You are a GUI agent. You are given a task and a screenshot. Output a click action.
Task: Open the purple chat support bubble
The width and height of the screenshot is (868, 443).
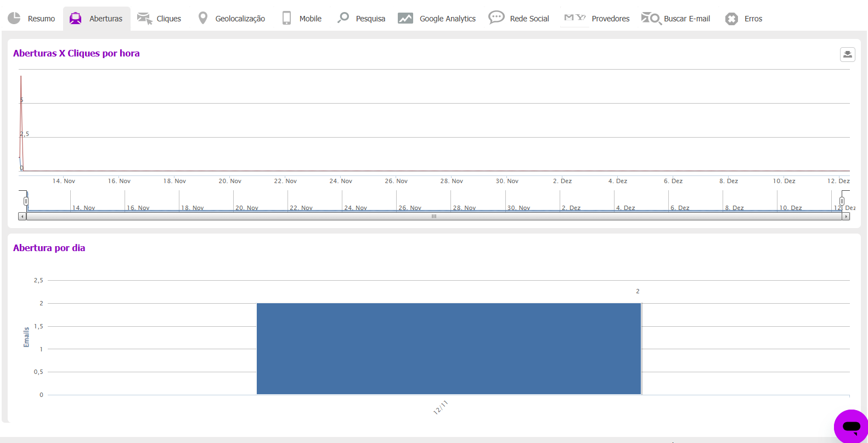851,427
